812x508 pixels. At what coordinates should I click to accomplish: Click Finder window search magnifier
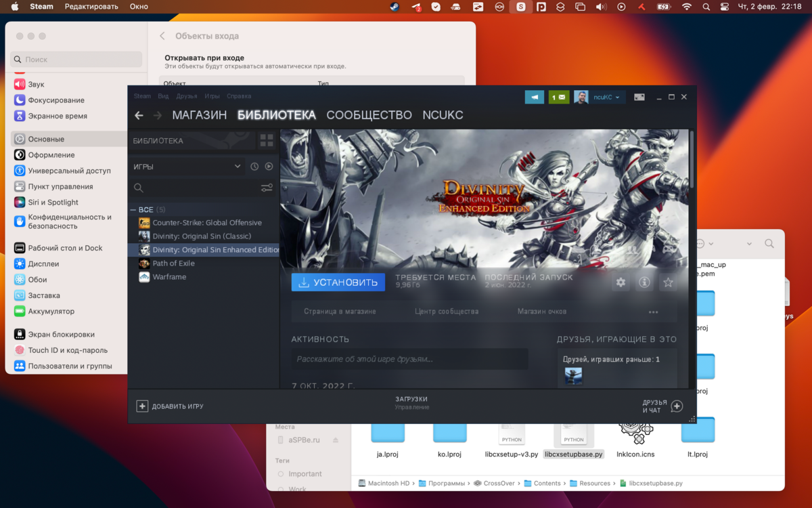pos(769,243)
